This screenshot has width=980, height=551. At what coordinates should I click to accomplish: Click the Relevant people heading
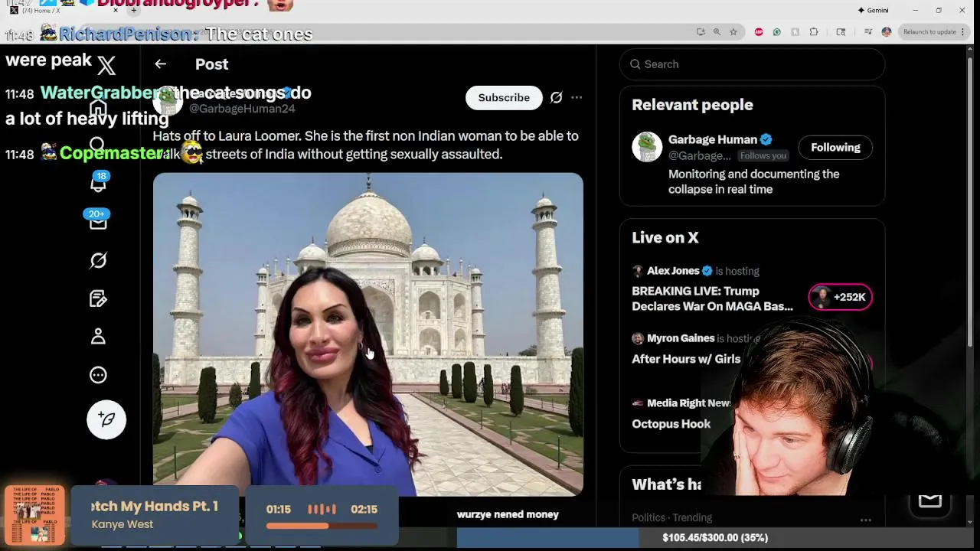click(692, 105)
